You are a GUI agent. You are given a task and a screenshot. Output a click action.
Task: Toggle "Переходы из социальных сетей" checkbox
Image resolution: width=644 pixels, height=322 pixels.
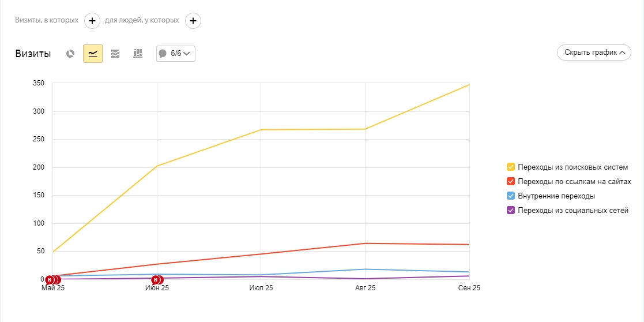tap(511, 211)
